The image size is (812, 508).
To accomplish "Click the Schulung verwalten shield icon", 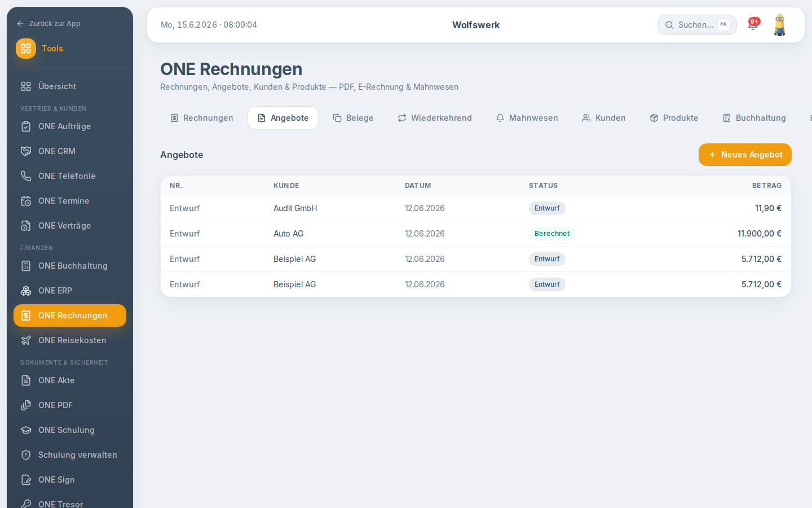I will tap(26, 455).
